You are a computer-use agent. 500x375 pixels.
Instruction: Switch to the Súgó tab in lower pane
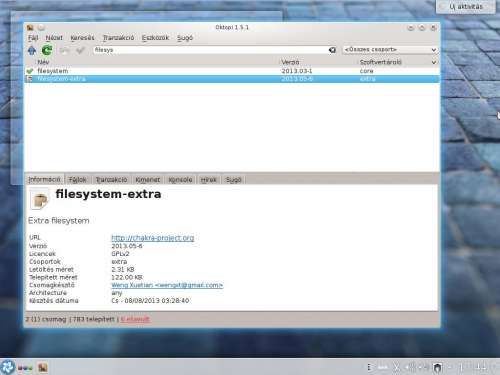233,180
